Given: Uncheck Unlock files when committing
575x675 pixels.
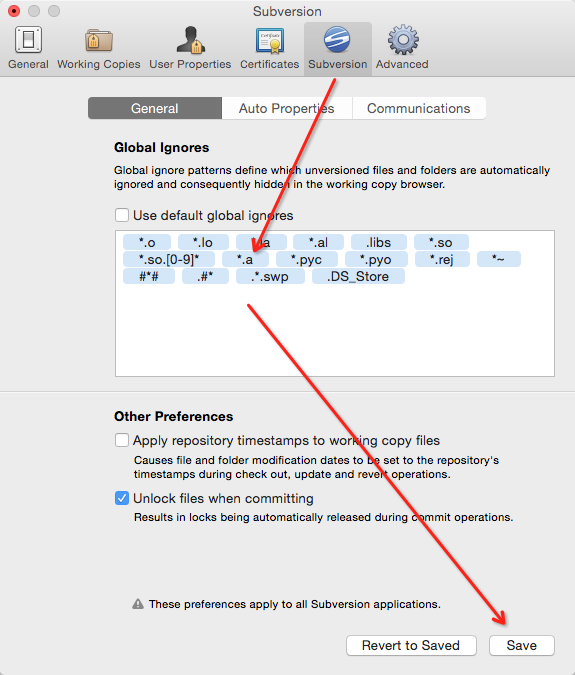Looking at the screenshot, I should pyautogui.click(x=122, y=498).
